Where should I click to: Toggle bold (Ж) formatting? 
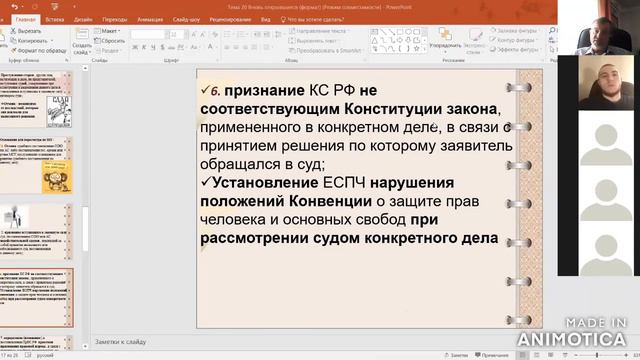(x=135, y=47)
